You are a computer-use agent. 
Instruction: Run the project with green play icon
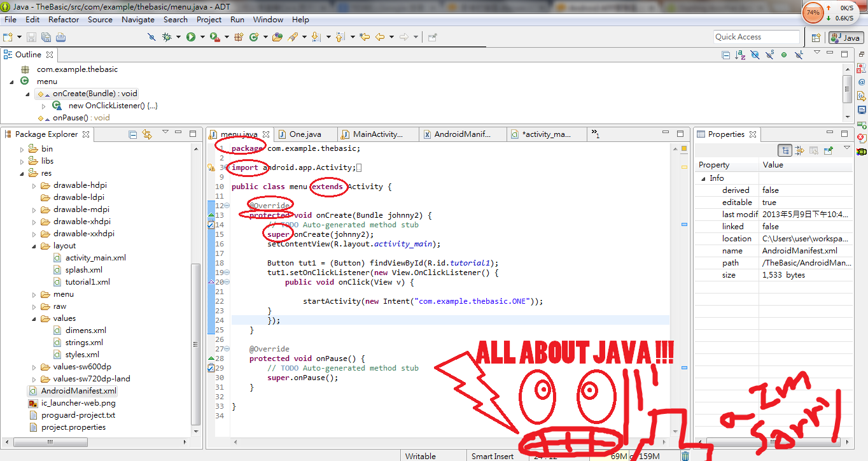(x=190, y=37)
